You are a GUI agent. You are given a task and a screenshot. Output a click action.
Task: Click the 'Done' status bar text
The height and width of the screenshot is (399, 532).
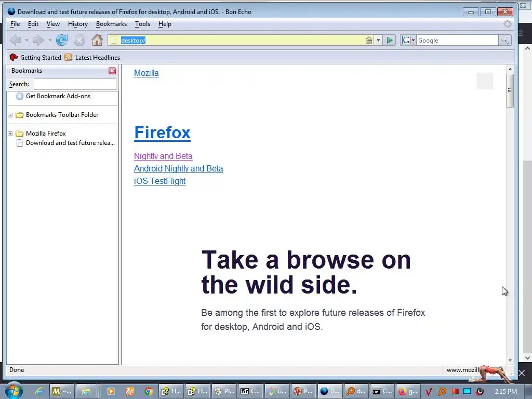[x=17, y=370]
